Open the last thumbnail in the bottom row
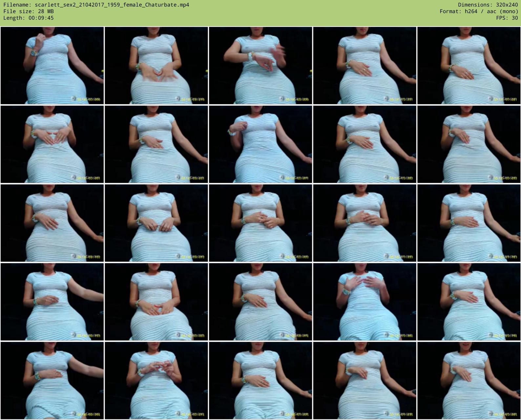Screen dimensions: 521x420 tap(469, 380)
